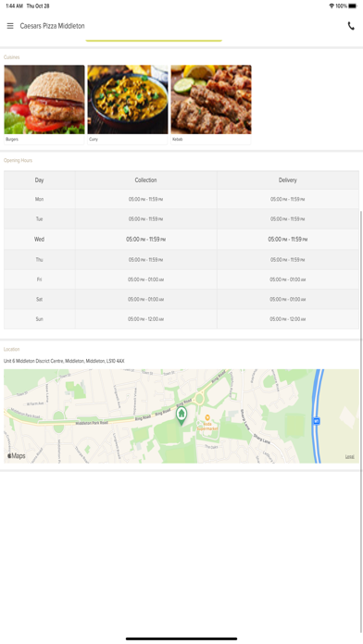Tap the Asda Supermarket marker on map
This screenshot has width=363, height=644.
click(207, 424)
